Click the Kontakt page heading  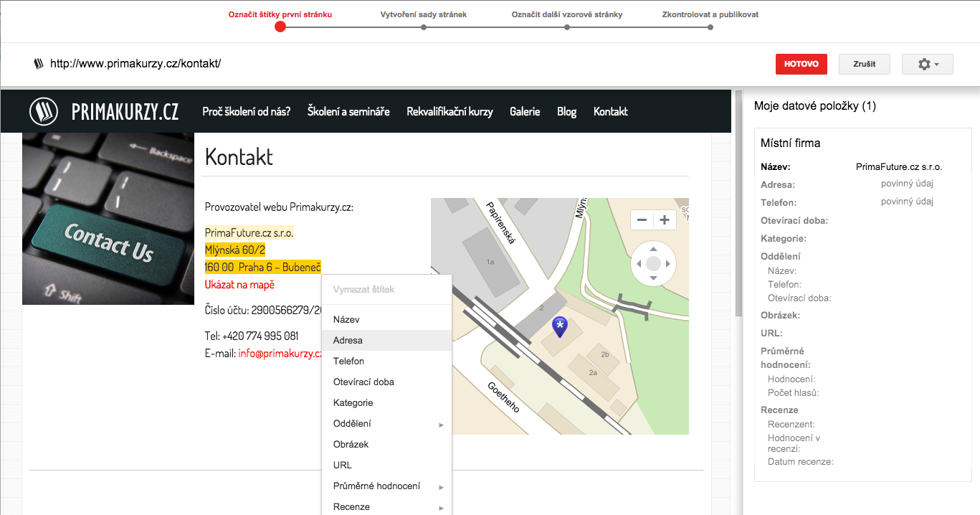(x=239, y=156)
